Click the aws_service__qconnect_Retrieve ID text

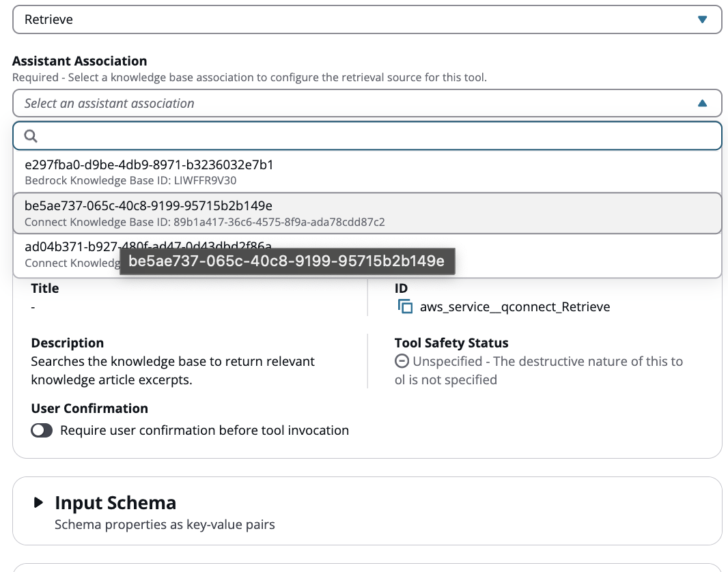(x=515, y=307)
